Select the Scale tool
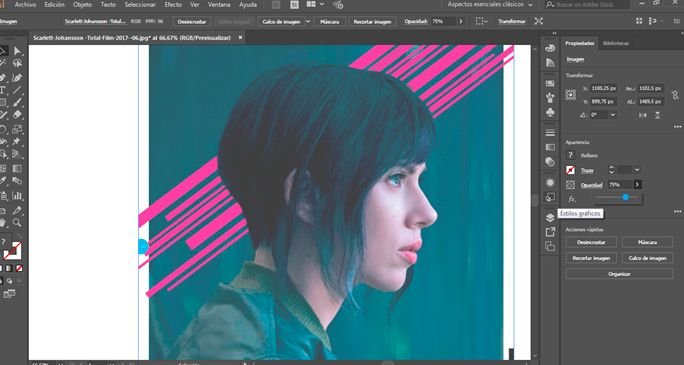This screenshot has height=365, width=684. pyautogui.click(x=17, y=129)
